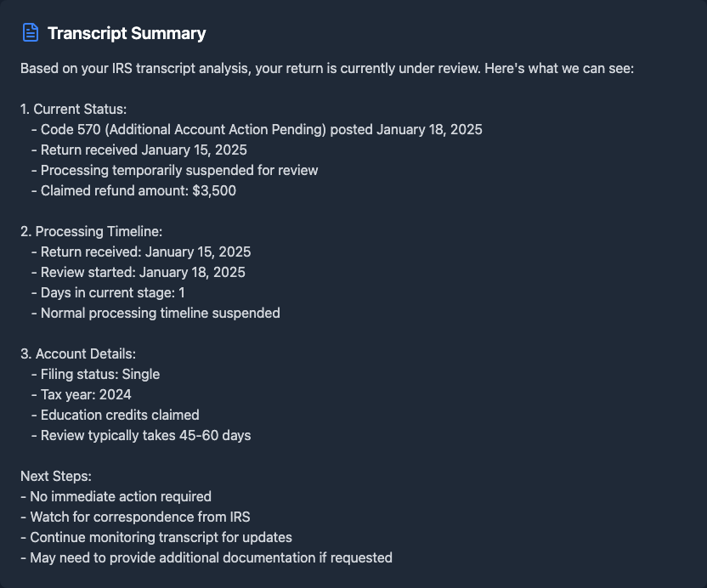The image size is (707, 588).
Task: Select the Current Status section heading
Action: 74,109
